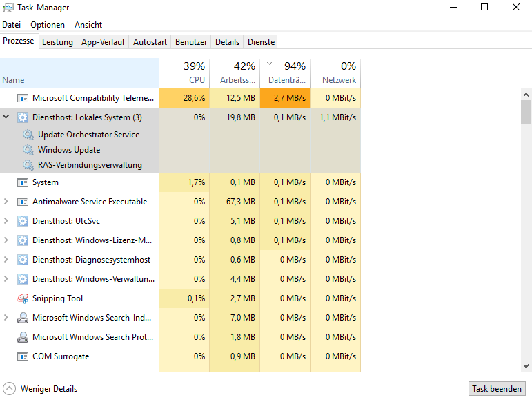
Task: Expand the Diensthost: UtcSvc row
Action: pyautogui.click(x=6, y=222)
